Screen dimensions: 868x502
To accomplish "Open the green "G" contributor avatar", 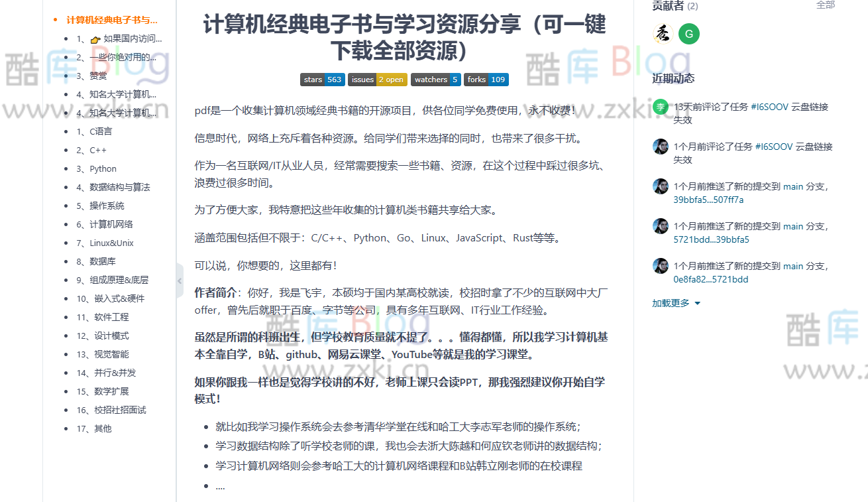I will coord(689,33).
